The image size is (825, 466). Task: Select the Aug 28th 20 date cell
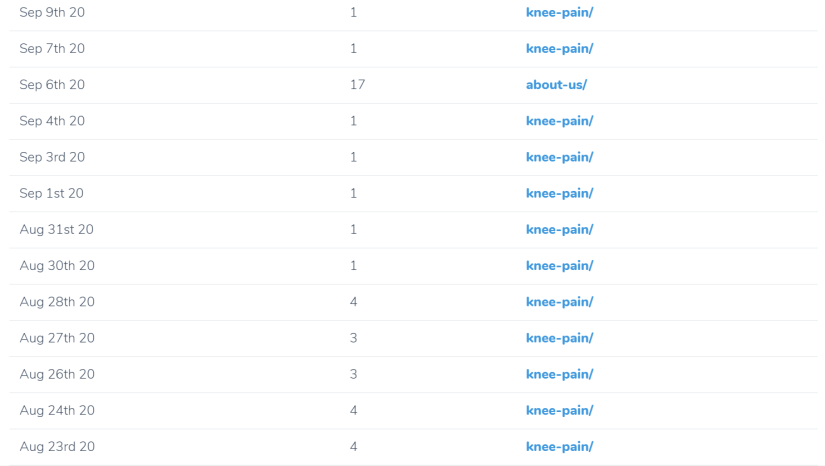pos(57,302)
